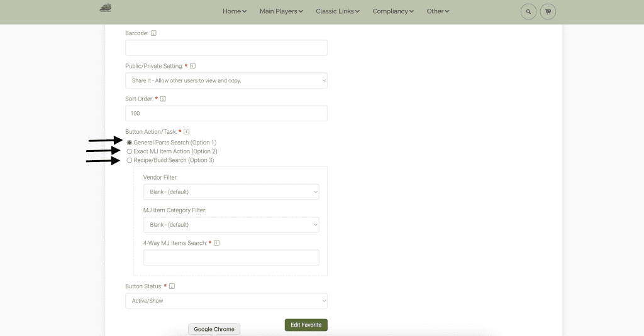Open the Classic Links menu
Image resolution: width=644 pixels, height=336 pixels.
tap(338, 11)
